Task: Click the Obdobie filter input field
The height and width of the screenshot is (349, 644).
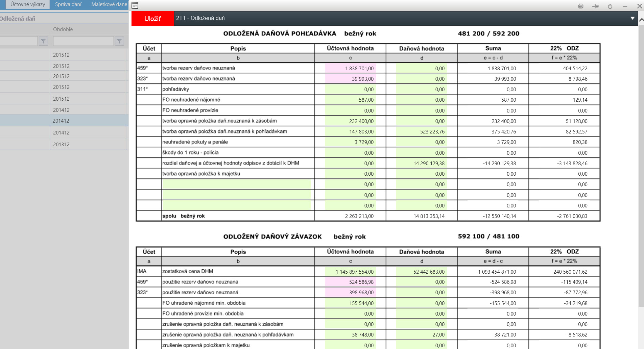Action: [x=83, y=41]
